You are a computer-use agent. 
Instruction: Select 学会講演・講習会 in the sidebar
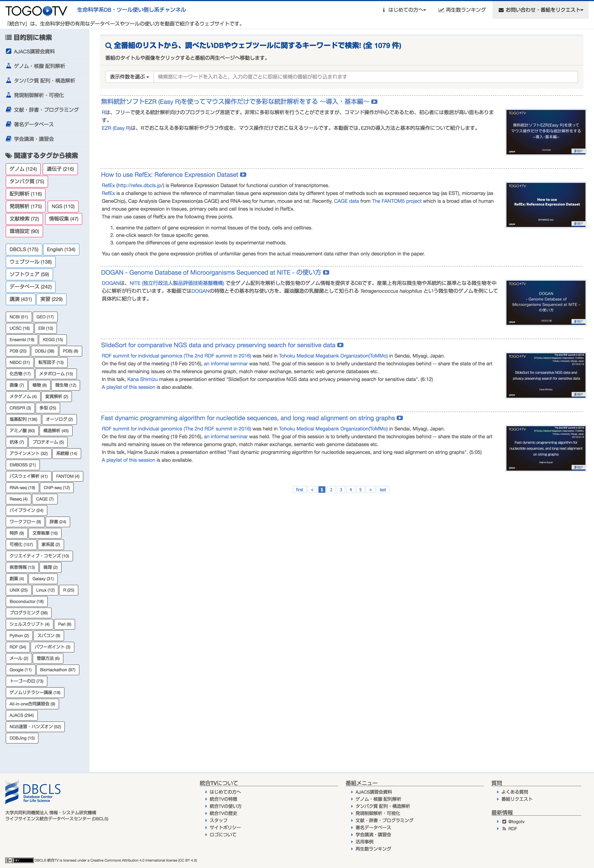[33, 139]
